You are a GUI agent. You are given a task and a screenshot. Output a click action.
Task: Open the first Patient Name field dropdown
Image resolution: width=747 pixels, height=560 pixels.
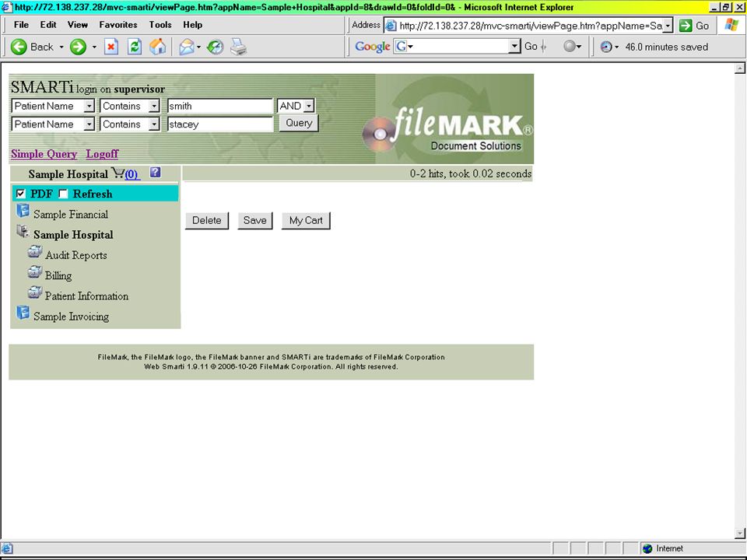pyautogui.click(x=89, y=106)
